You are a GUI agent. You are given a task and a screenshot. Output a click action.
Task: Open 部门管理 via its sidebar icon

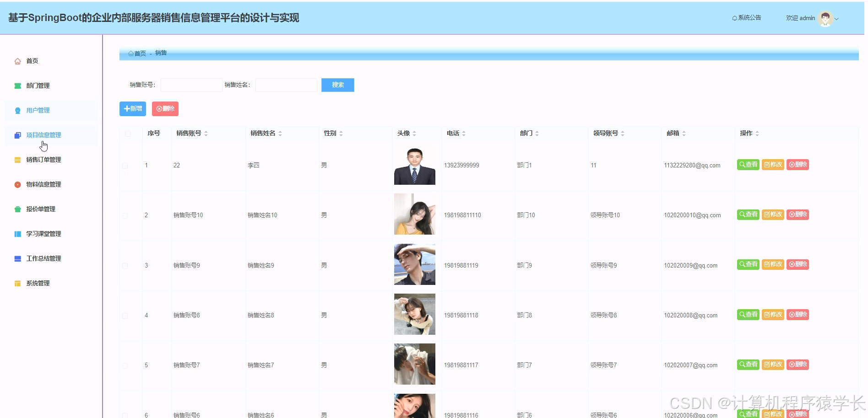pos(17,85)
